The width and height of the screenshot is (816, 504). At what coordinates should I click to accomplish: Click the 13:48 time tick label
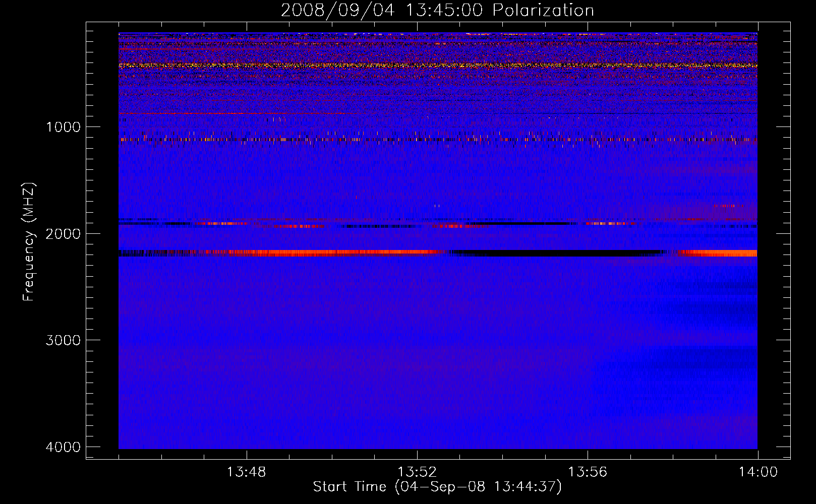coord(246,472)
